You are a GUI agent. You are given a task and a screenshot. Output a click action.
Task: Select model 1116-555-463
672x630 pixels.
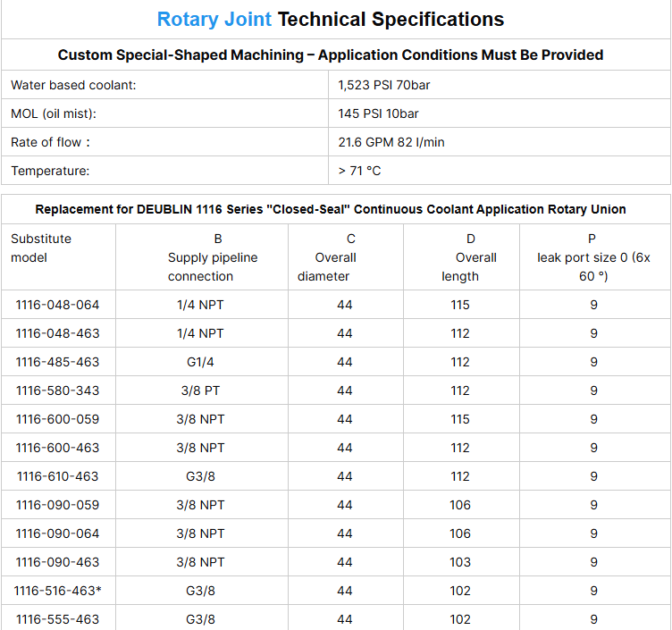click(57, 619)
